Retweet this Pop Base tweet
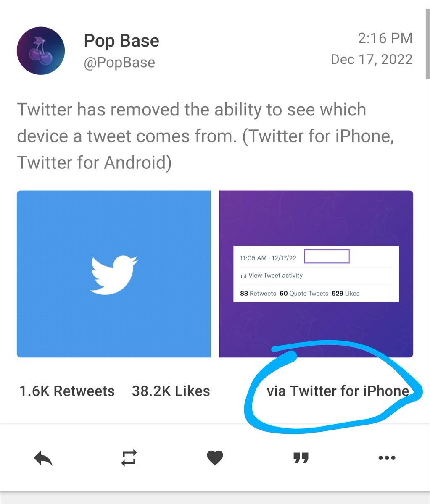430x504 pixels. click(129, 457)
